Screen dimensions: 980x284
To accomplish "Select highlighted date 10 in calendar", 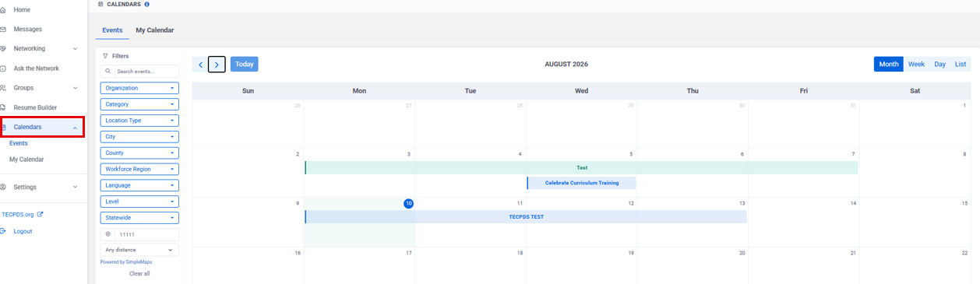I will coord(408,203).
